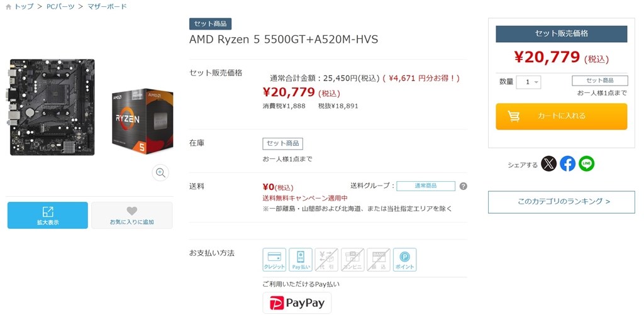Select the ポイント payment icon
644x315 pixels.
(404, 260)
